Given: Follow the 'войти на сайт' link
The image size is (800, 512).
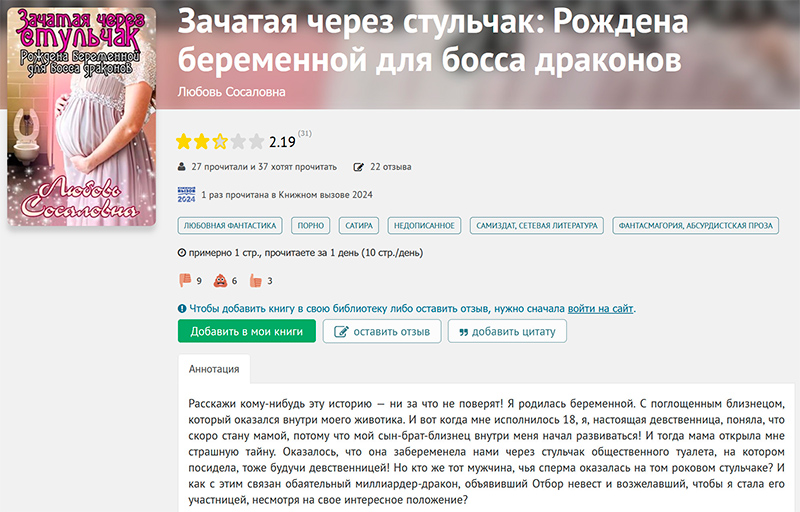Looking at the screenshot, I should (600, 309).
